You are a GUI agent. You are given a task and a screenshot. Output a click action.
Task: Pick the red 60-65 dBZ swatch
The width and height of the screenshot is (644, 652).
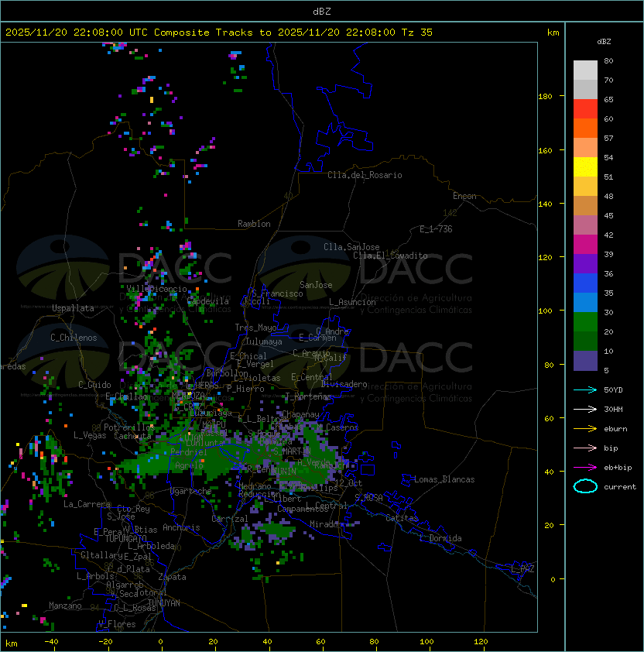coord(585,109)
